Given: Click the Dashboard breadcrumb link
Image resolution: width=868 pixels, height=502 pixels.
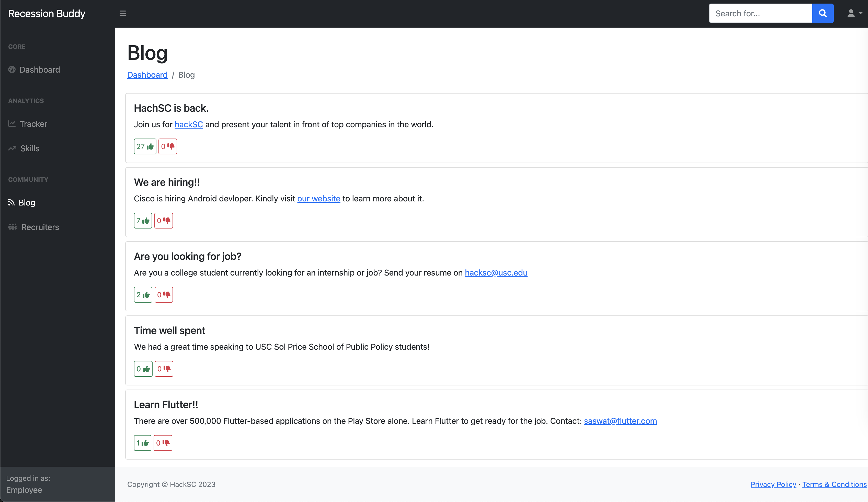Looking at the screenshot, I should click(147, 75).
